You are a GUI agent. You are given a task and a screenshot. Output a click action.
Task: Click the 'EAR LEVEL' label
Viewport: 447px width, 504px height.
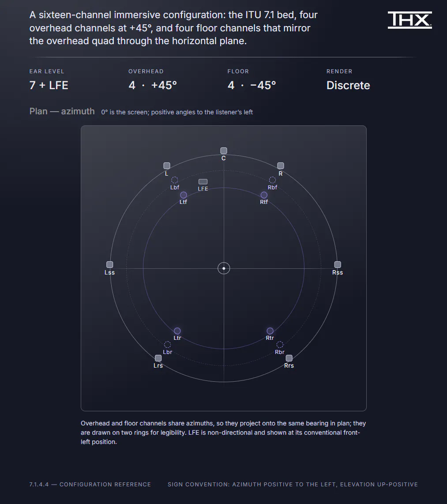[47, 71]
